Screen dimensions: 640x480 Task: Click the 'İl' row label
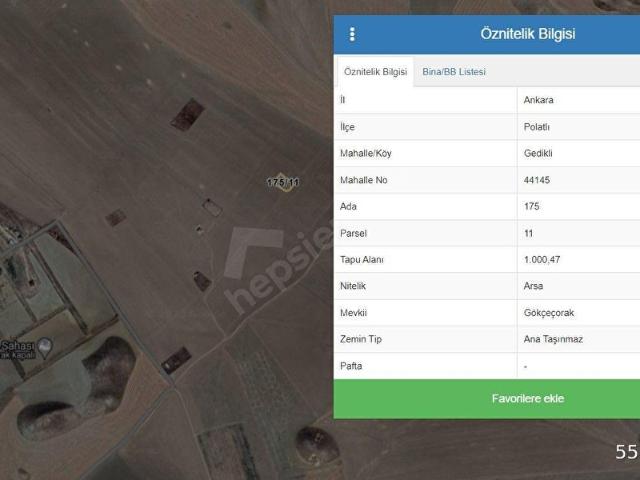pos(342,100)
